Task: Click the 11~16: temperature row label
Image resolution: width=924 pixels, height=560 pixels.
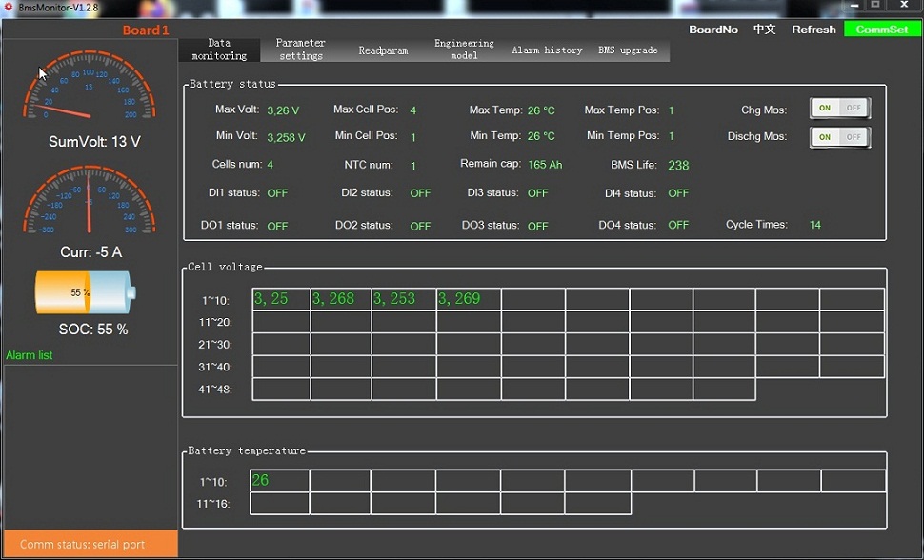Action: pyautogui.click(x=213, y=504)
